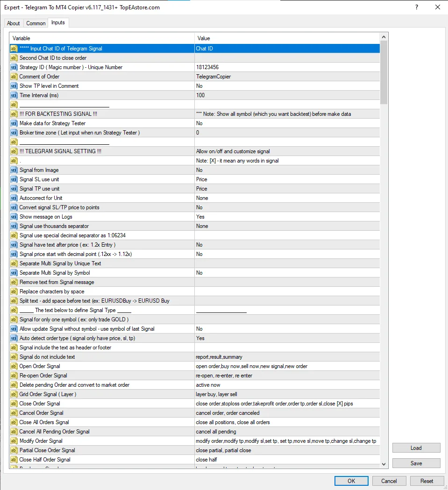Save the current inputs to file
The height and width of the screenshot is (490, 448).
coord(416,463)
